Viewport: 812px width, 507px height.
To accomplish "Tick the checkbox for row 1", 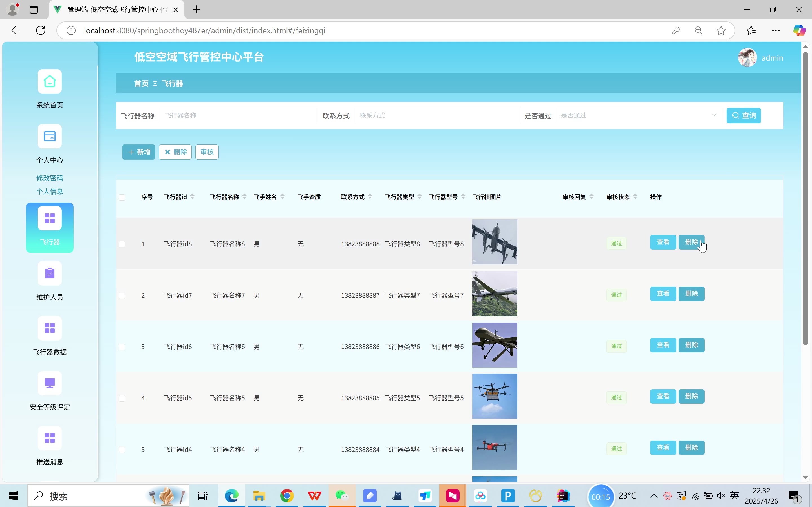I will [122, 244].
